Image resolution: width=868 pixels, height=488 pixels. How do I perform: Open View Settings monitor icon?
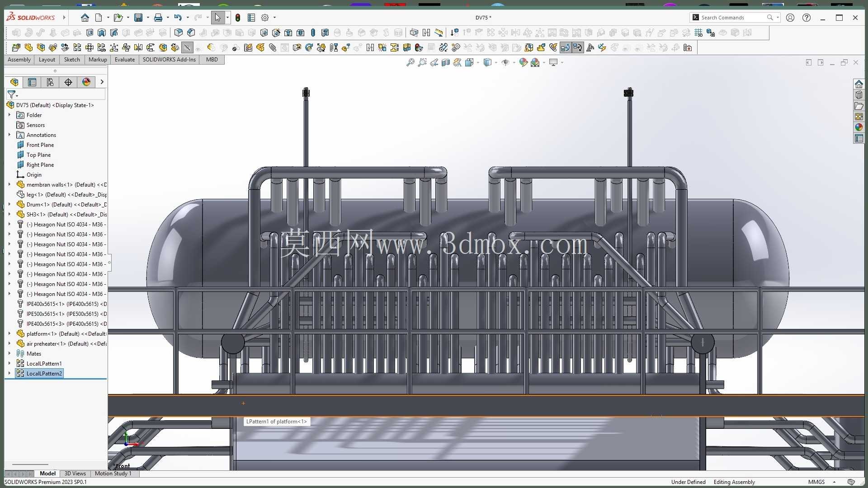pos(553,62)
